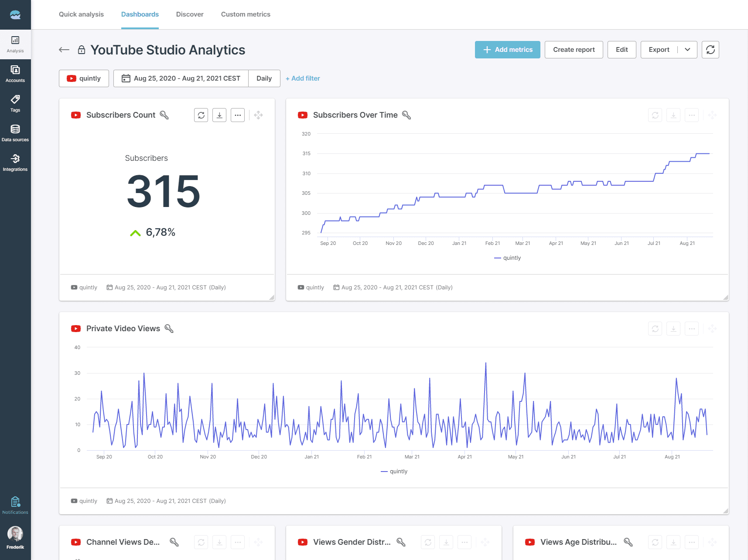Open the key settings for Subscribers Over Time
The image size is (748, 560).
pyautogui.click(x=407, y=115)
